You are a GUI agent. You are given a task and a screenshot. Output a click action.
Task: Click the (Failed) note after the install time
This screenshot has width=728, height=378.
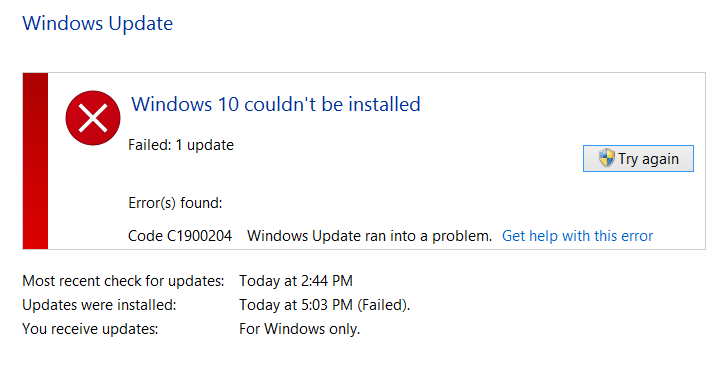tap(384, 305)
